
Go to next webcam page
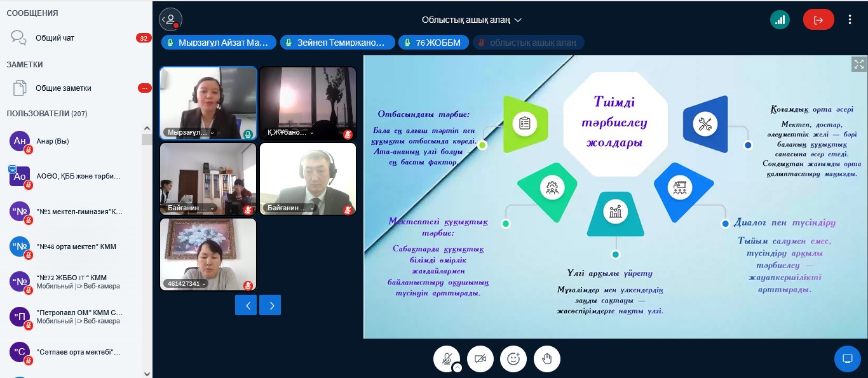pyautogui.click(x=271, y=306)
